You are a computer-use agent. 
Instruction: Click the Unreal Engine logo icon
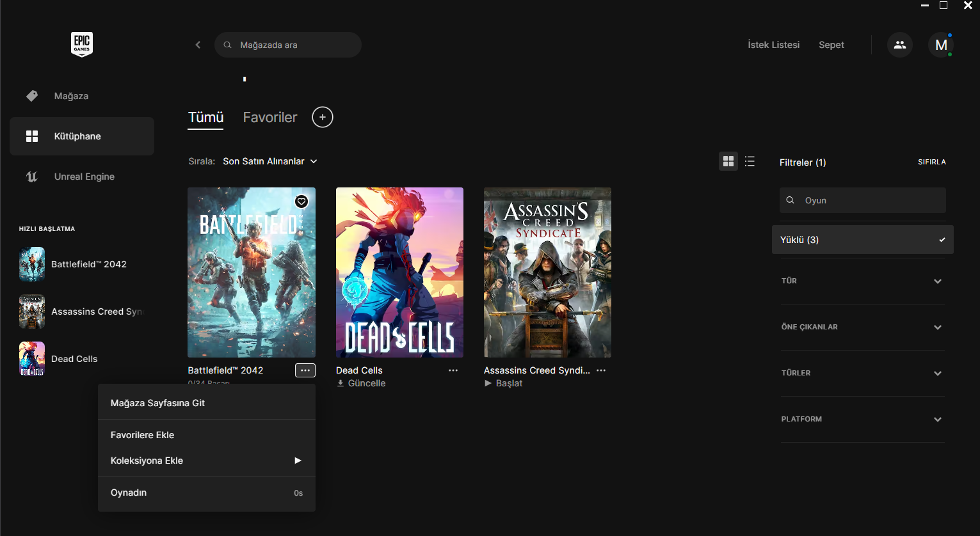click(x=32, y=177)
